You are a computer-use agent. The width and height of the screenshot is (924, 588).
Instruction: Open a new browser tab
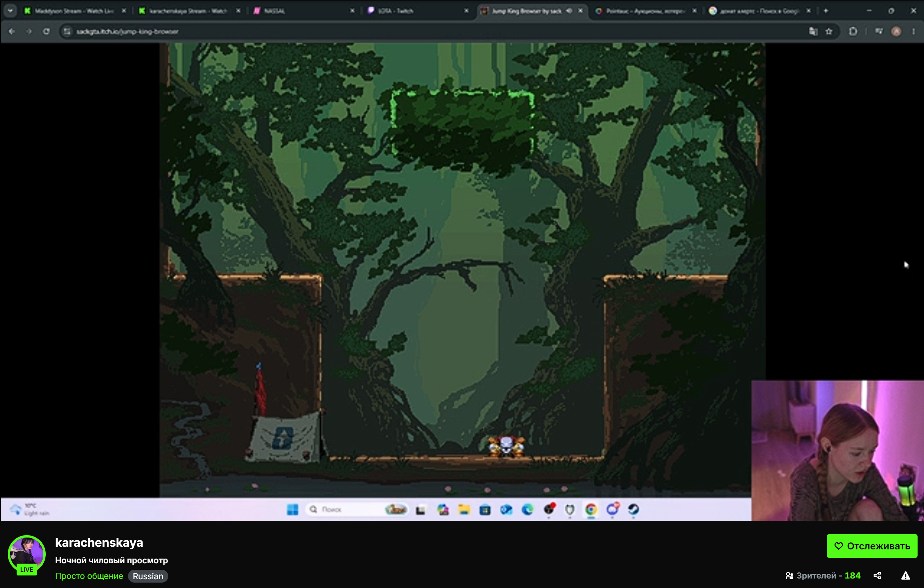pos(826,11)
